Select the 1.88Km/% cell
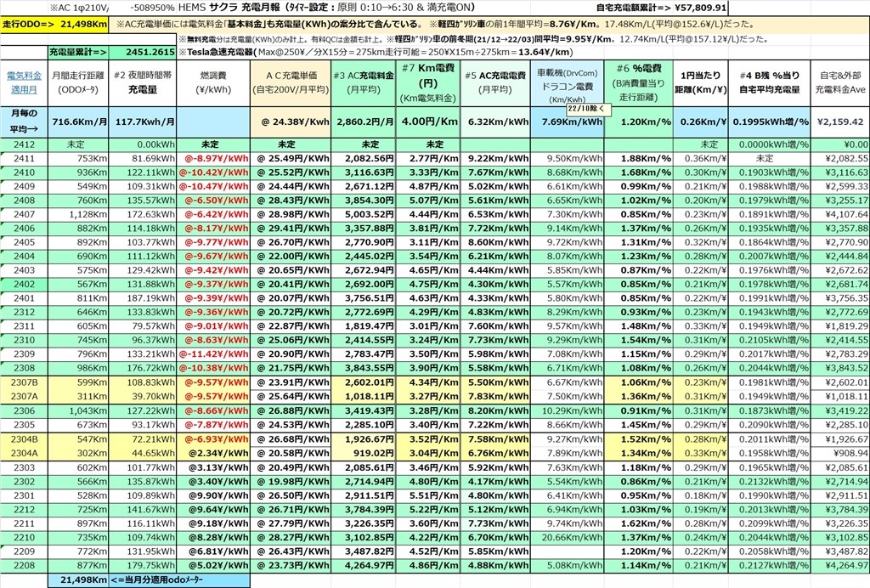Viewport: 870px width, 588px height. (639, 159)
